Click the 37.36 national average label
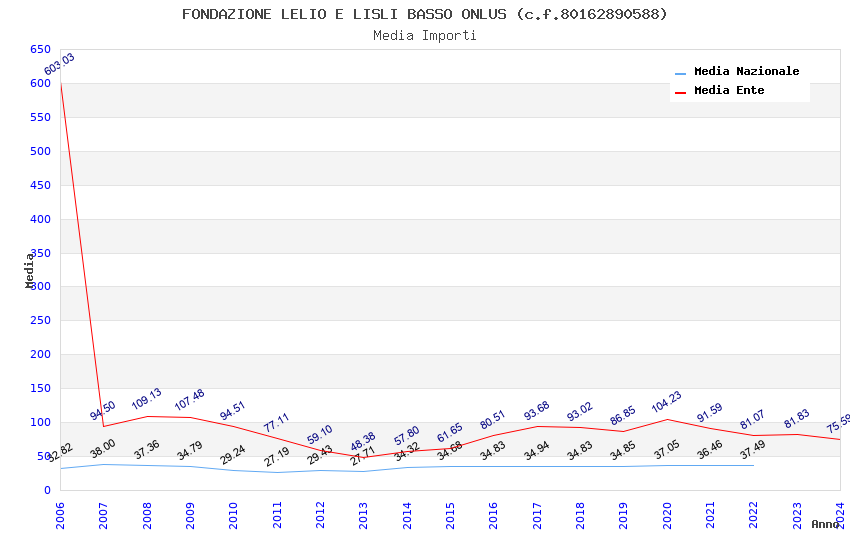The image size is (850, 550). click(146, 450)
